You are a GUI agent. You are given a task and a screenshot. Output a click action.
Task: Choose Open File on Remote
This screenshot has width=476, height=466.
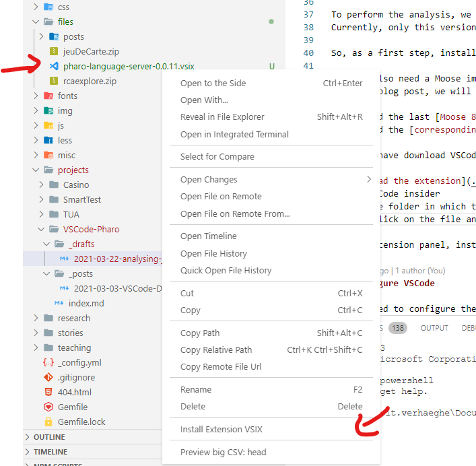(x=271, y=197)
